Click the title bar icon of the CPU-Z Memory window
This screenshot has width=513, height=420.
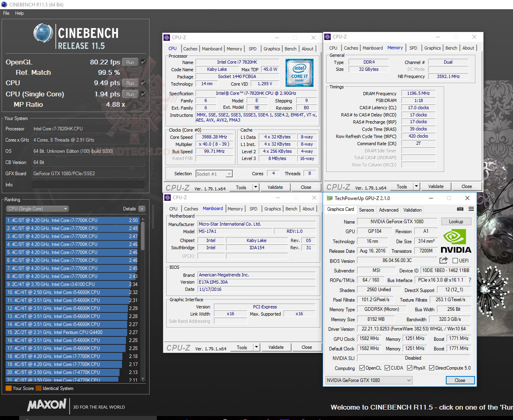327,37
